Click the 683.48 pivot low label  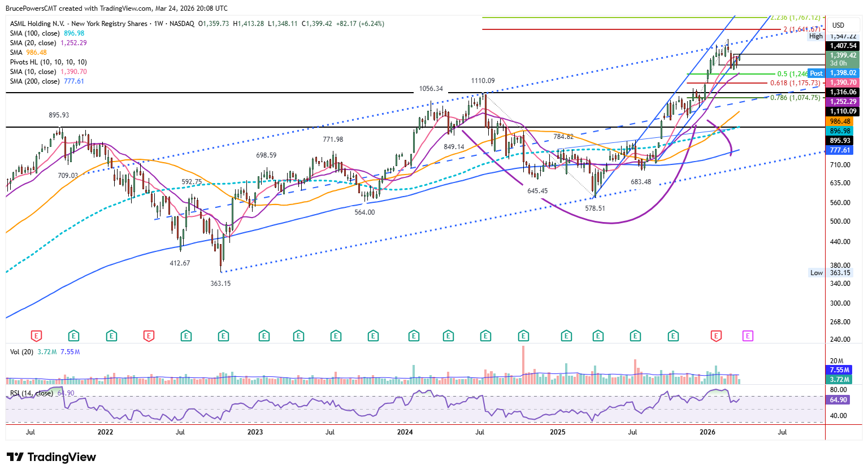tap(641, 181)
